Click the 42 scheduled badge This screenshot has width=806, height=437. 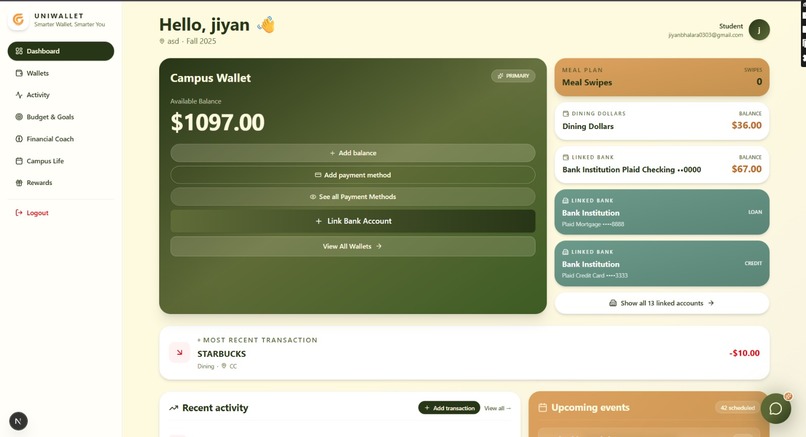(737, 408)
